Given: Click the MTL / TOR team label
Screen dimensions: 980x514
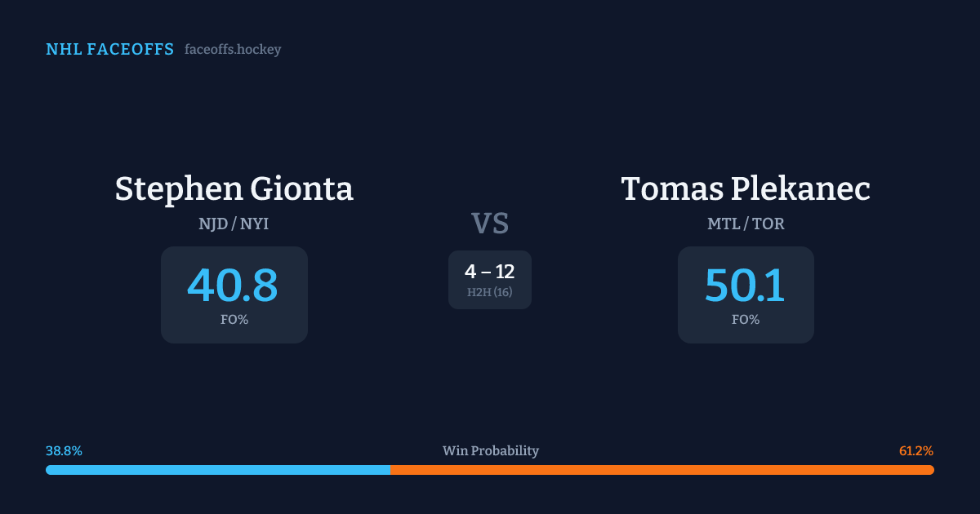Looking at the screenshot, I should (x=746, y=224).
